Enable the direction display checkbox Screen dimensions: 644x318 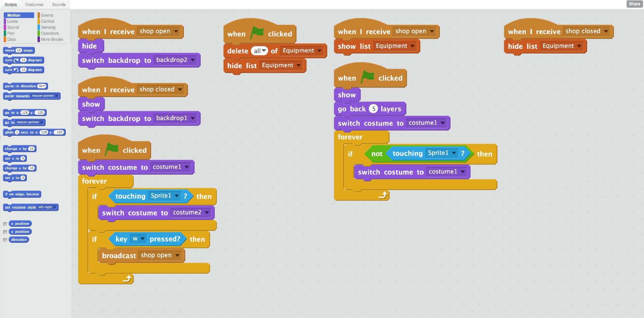tap(5, 240)
